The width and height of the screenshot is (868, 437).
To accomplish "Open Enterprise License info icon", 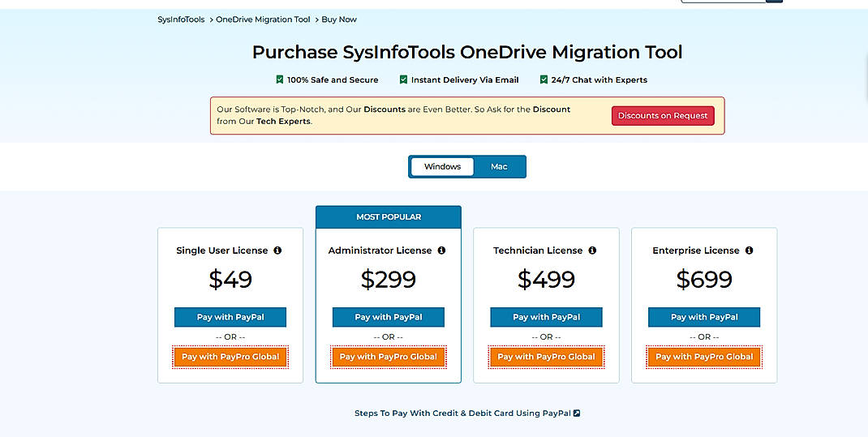I will 749,251.
